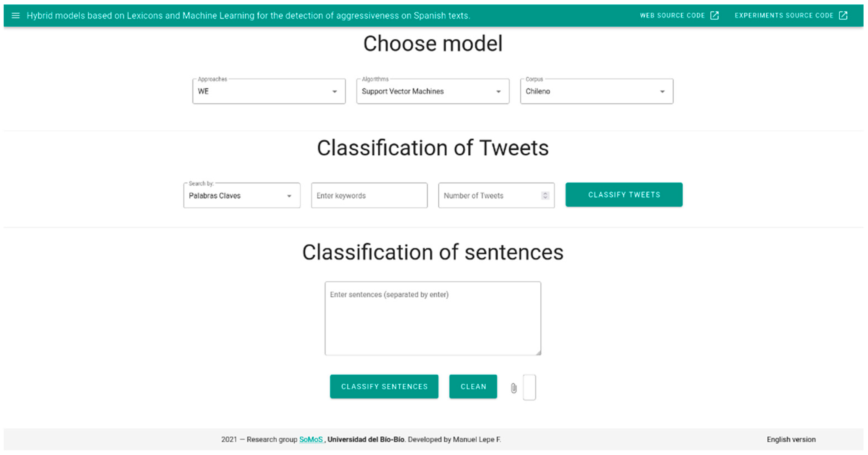Click the Number of Tweets stepper arrows

click(545, 196)
